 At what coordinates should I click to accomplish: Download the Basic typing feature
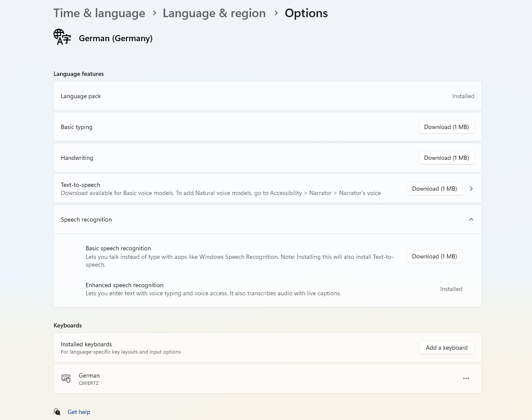446,127
